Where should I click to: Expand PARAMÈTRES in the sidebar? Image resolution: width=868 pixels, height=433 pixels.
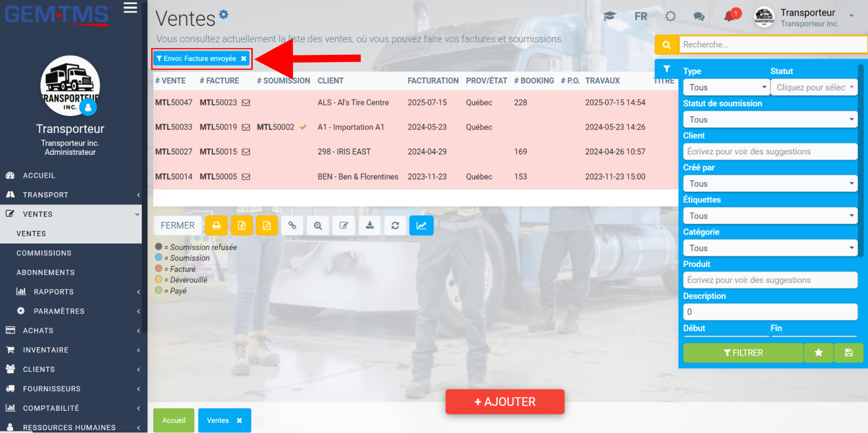[x=71, y=311]
